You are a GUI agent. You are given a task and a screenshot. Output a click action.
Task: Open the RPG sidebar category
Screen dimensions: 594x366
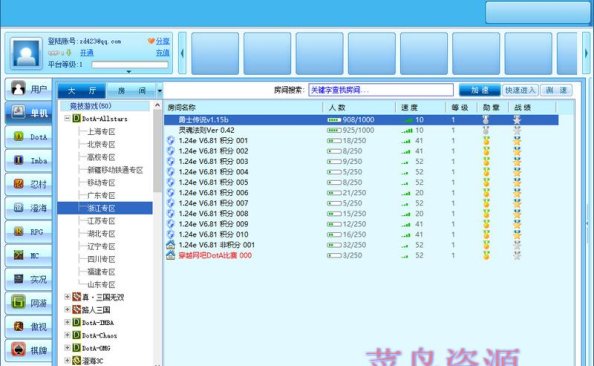[28, 231]
